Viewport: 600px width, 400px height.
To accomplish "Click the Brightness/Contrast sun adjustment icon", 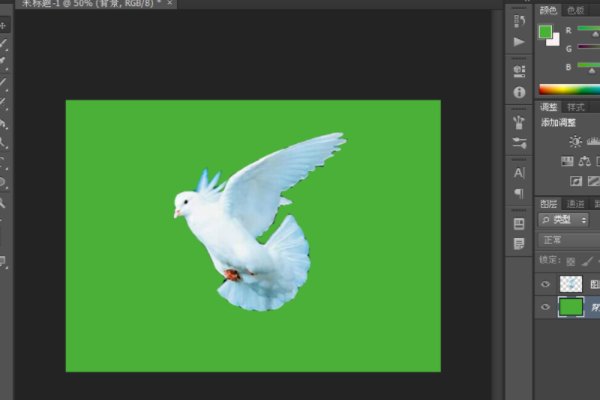I will click(575, 142).
